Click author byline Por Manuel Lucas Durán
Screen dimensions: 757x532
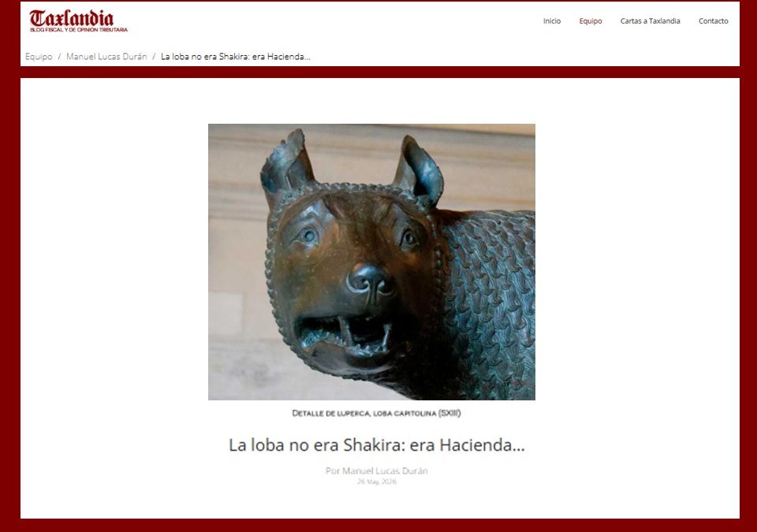pyautogui.click(x=376, y=471)
